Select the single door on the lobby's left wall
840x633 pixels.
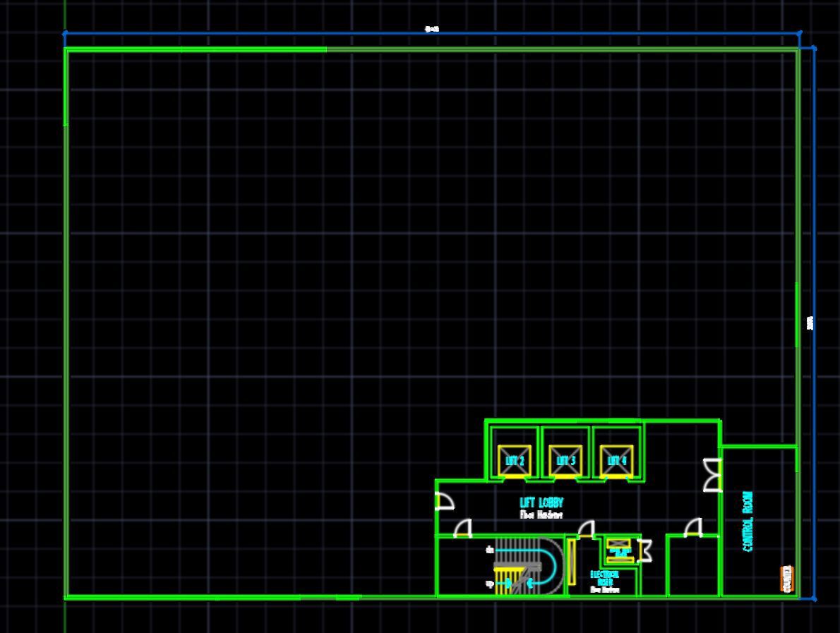pyautogui.click(x=445, y=501)
